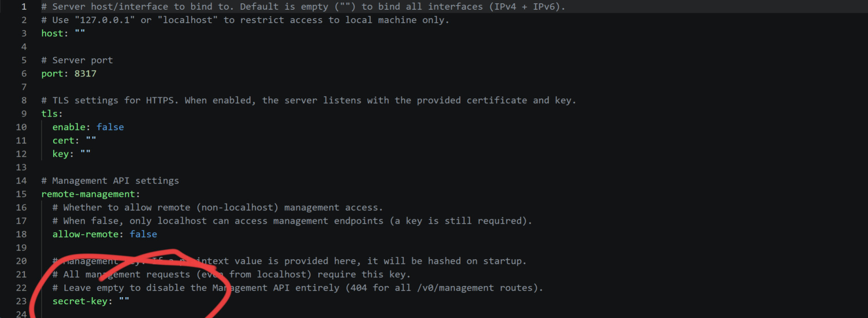
Task: Click the 'tls' key
Action: [50, 114]
